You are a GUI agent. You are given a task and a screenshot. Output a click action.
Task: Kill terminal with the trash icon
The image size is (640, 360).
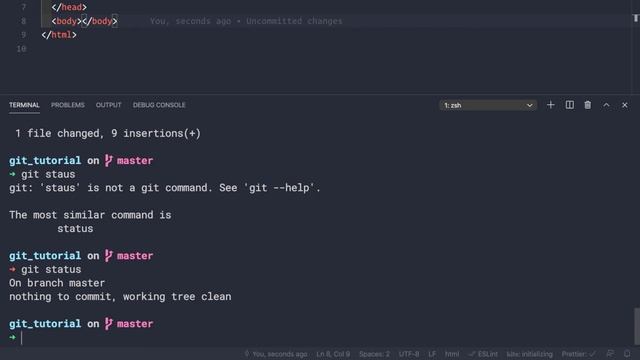pos(587,105)
